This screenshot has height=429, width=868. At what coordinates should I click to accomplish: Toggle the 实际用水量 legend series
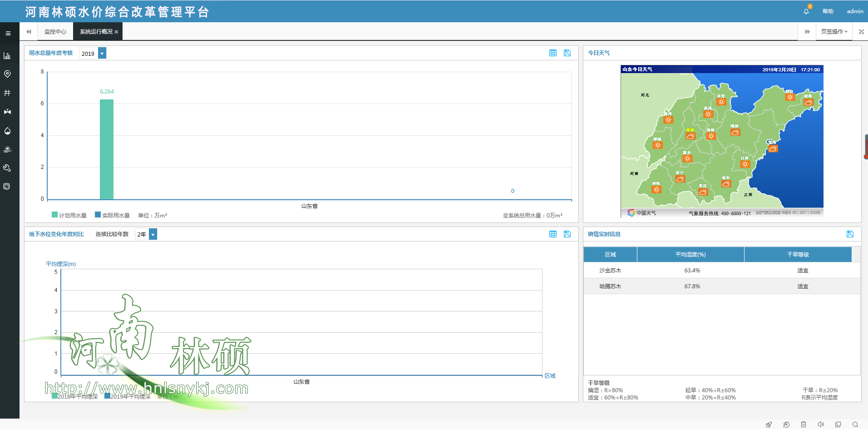112,215
